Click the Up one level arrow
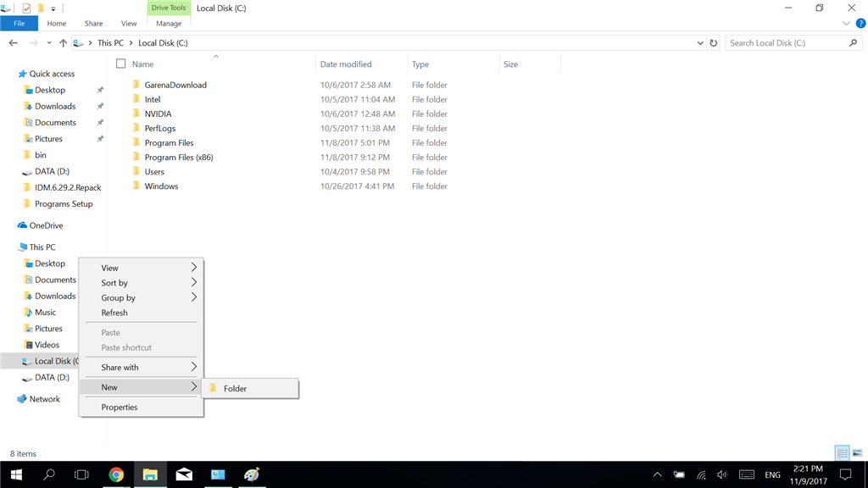 click(63, 42)
